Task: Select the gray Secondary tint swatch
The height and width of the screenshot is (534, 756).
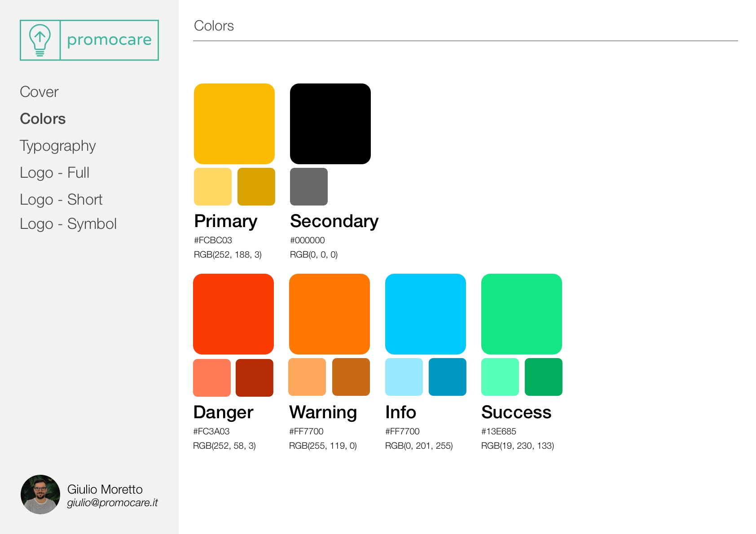Action: tap(309, 187)
